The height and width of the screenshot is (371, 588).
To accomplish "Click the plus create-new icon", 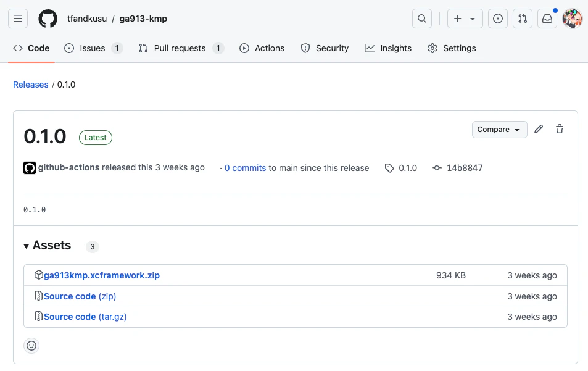I will click(457, 19).
